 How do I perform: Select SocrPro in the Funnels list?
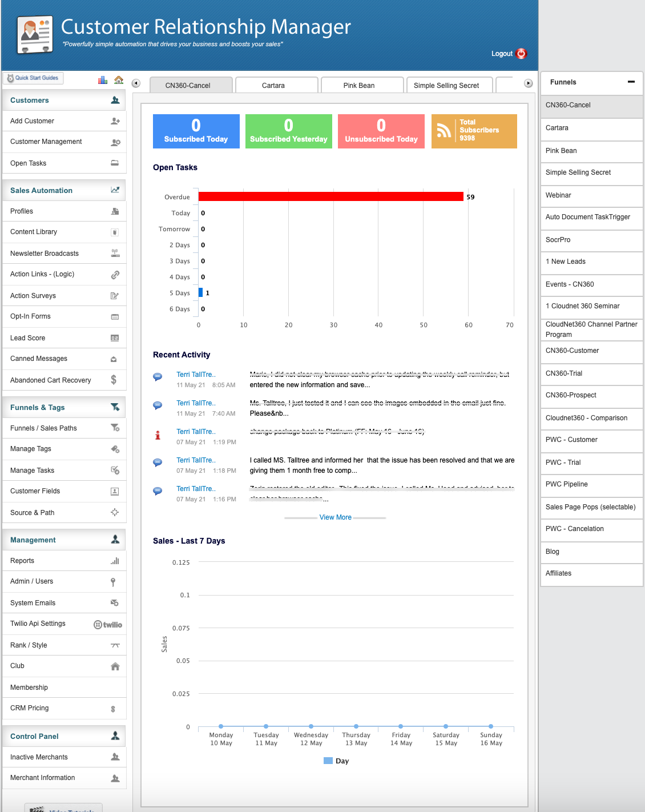(x=591, y=240)
